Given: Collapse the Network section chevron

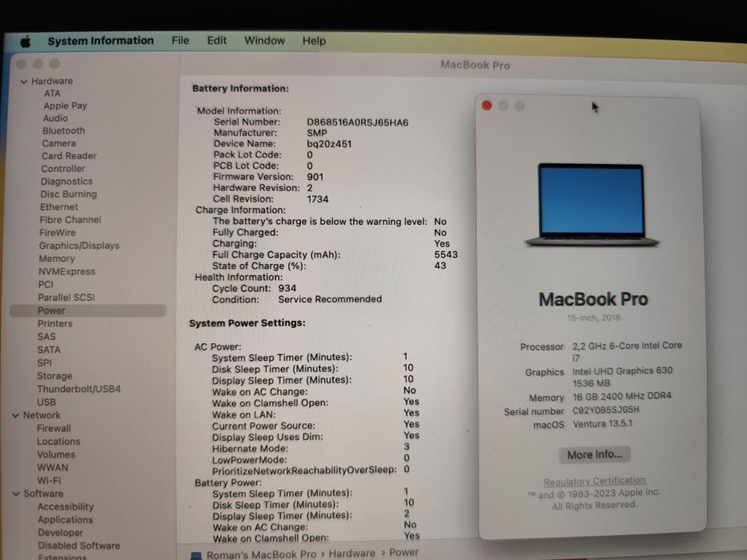Looking at the screenshot, I should pos(16,415).
